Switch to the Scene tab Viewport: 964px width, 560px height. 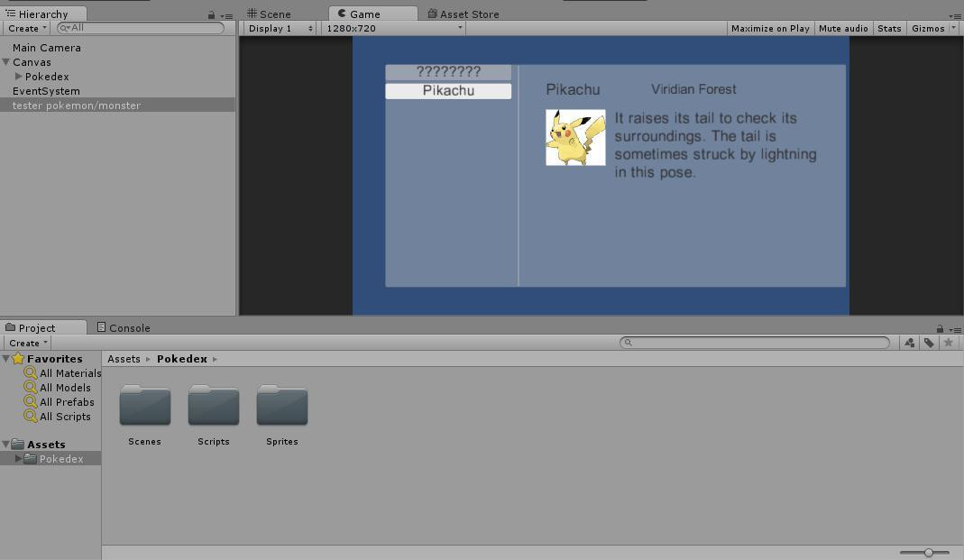pyautogui.click(x=269, y=14)
